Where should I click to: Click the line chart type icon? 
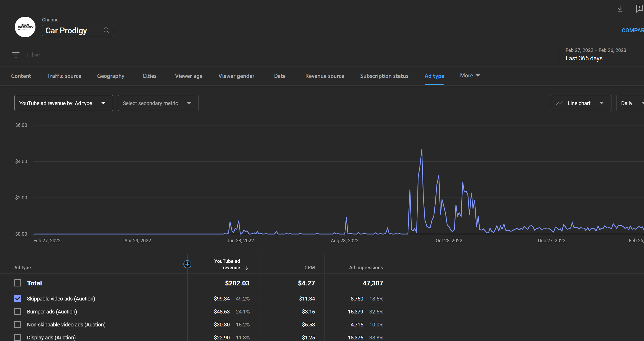[559, 103]
